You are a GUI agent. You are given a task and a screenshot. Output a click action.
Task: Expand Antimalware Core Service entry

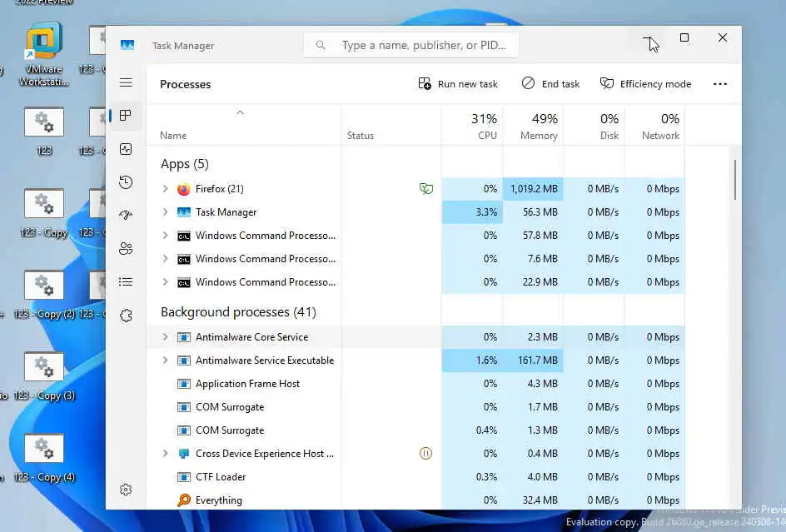pyautogui.click(x=165, y=337)
